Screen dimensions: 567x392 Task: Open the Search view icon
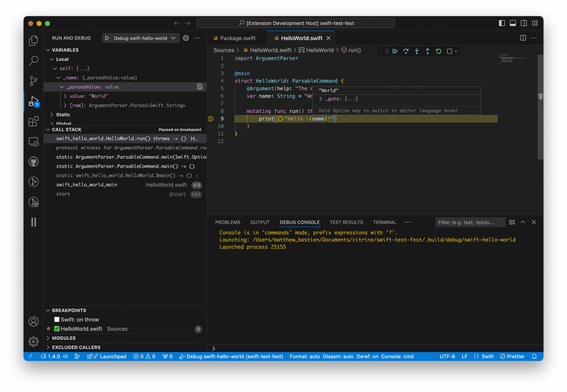(33, 61)
